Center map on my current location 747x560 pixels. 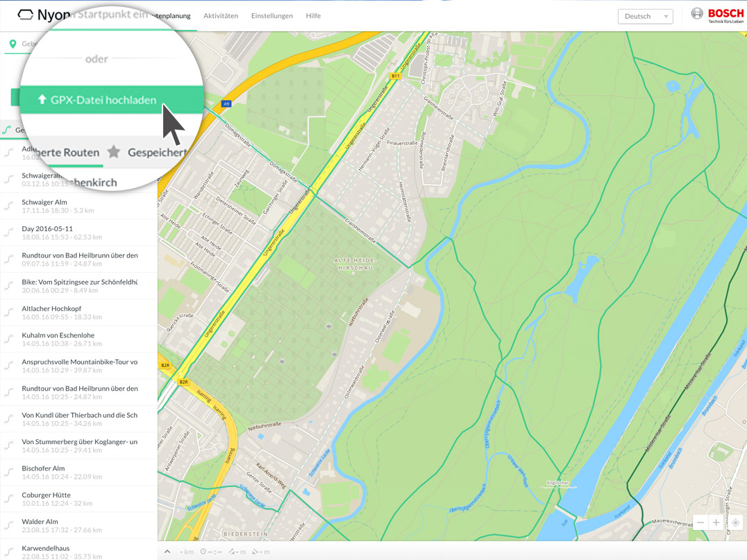[x=736, y=523]
